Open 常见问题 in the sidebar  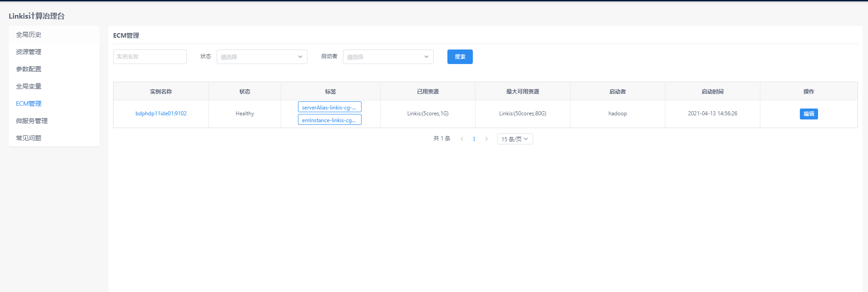pos(29,138)
